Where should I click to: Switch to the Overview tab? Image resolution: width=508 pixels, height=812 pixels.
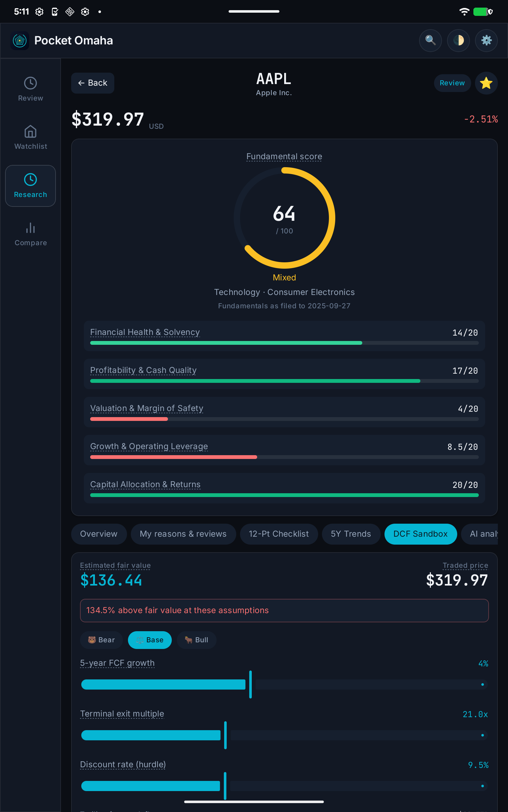pyautogui.click(x=99, y=534)
